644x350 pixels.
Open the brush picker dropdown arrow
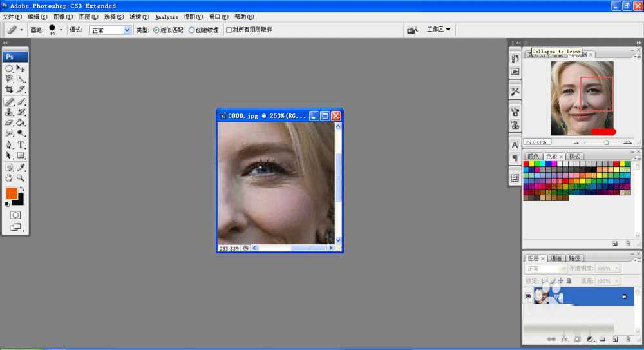61,30
